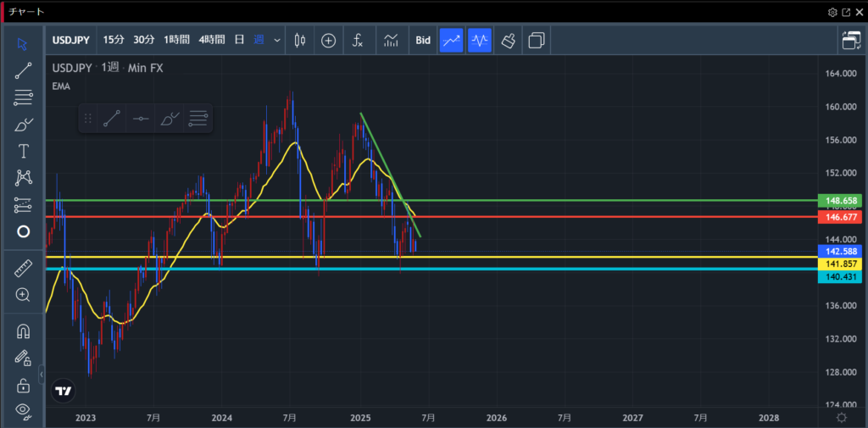Close the チャート panel
This screenshot has width=868, height=428.
(x=859, y=12)
